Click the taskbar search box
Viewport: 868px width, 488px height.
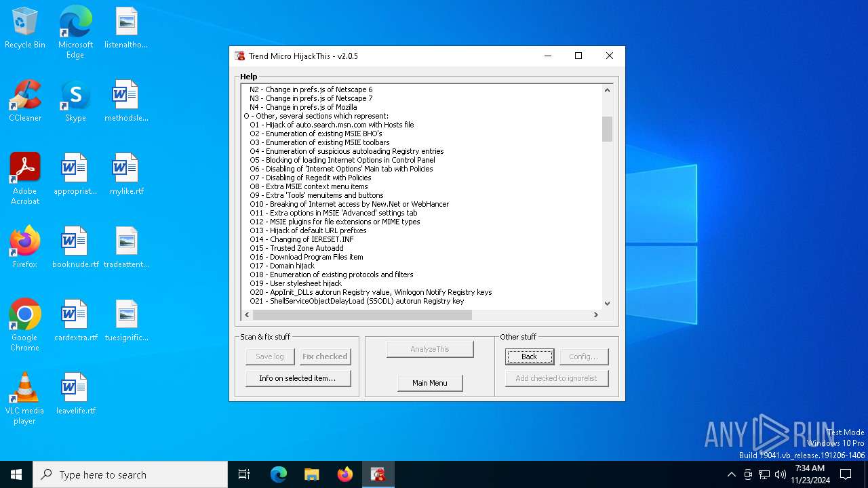click(130, 474)
